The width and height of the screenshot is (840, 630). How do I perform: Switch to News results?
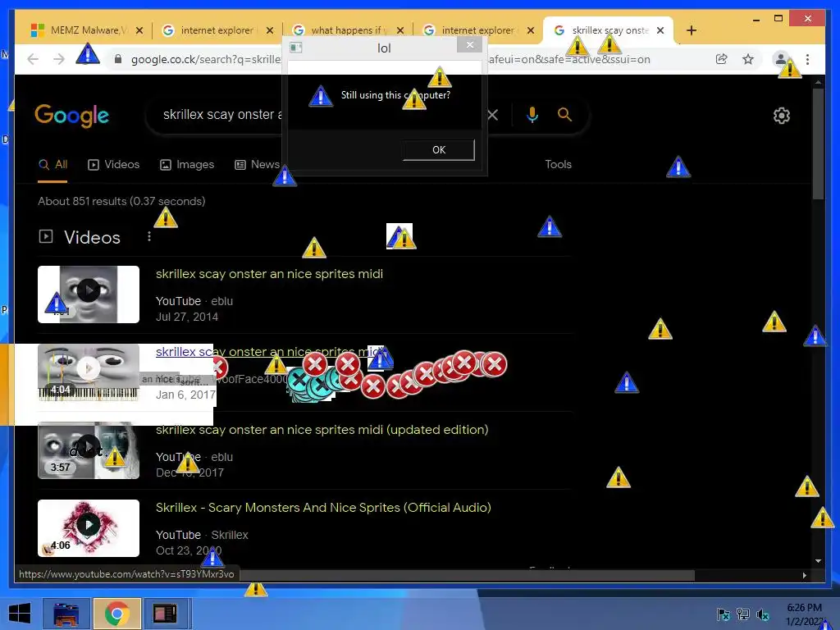tap(258, 165)
